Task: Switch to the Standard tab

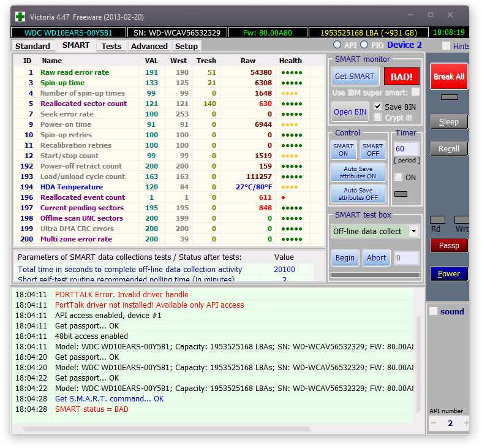Action: click(33, 46)
